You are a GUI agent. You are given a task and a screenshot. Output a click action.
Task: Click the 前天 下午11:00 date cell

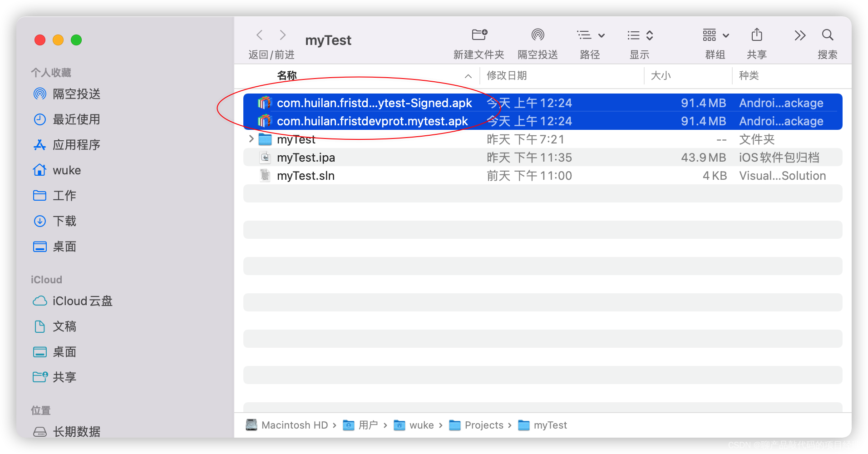[x=529, y=176]
